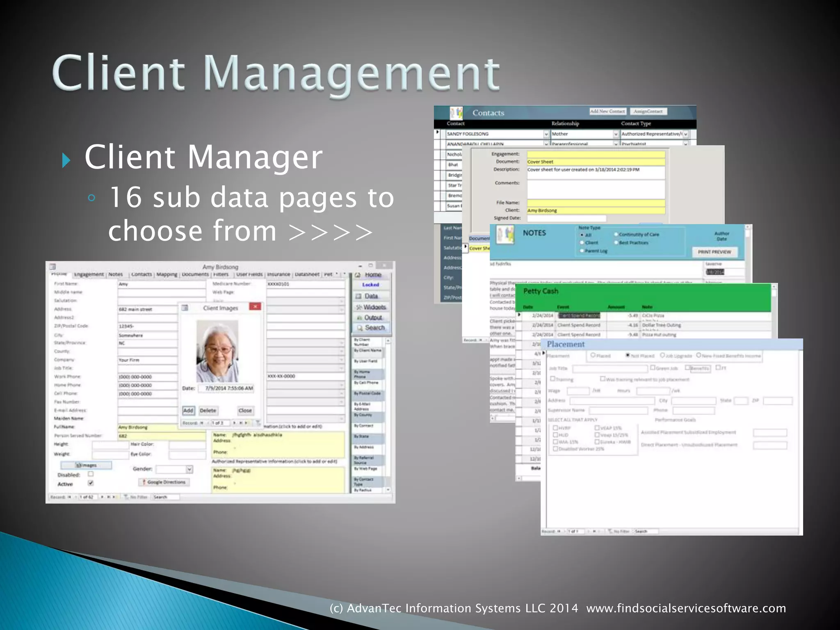Click the AssignContact button

tap(648, 111)
